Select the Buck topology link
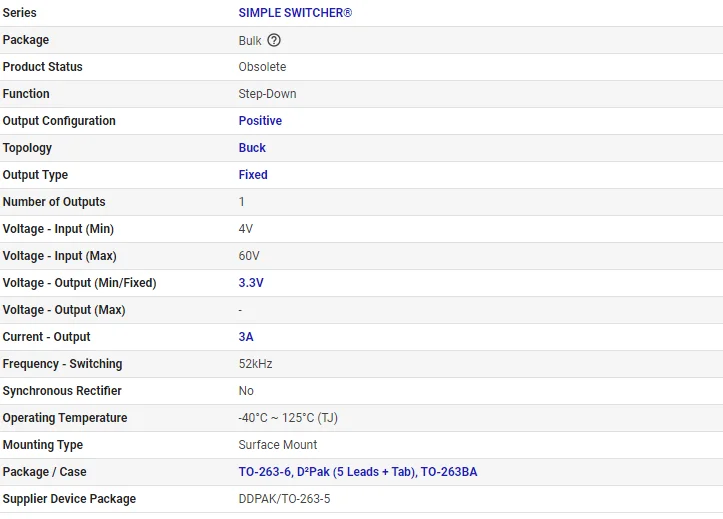Viewport: 723px width, 519px height. (x=252, y=148)
